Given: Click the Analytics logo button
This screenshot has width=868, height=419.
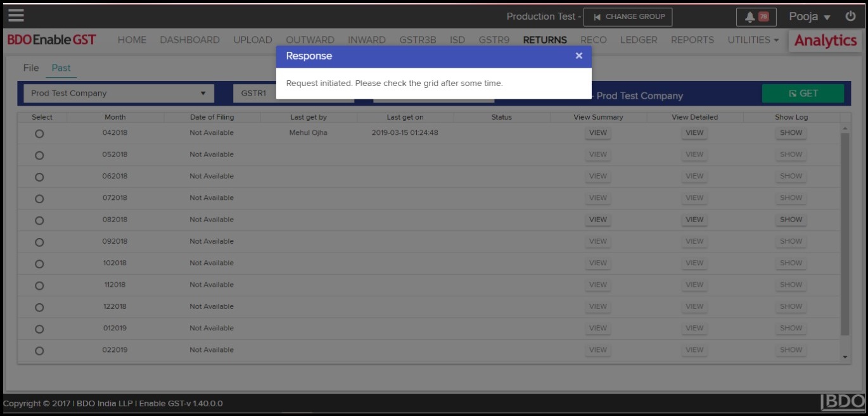Looking at the screenshot, I should [x=825, y=41].
